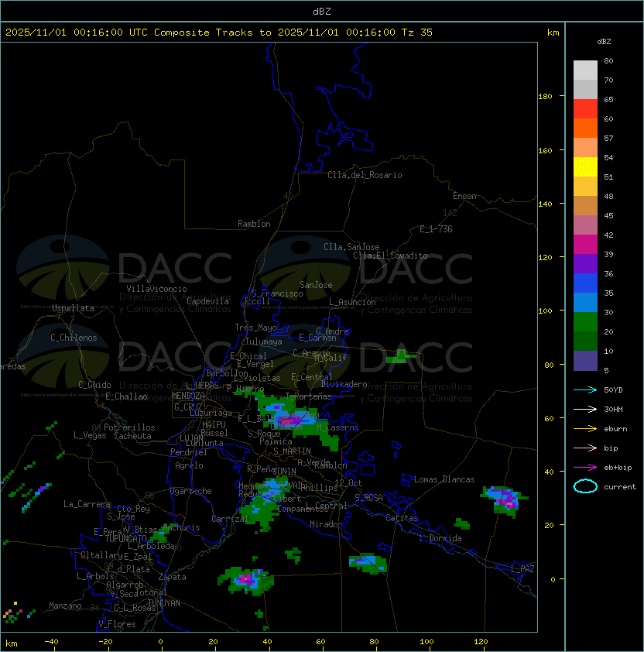Click the '120' km tick on horizontal axis

pyautogui.click(x=481, y=642)
